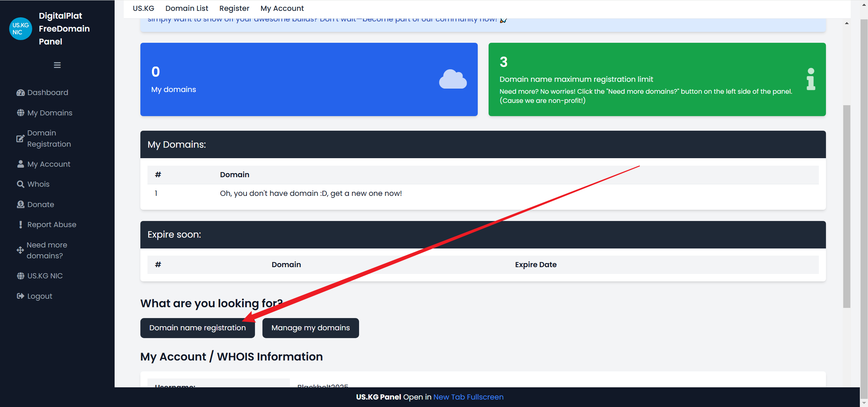
Task: Click the My Account / WHOIS Information heading
Action: click(232, 356)
